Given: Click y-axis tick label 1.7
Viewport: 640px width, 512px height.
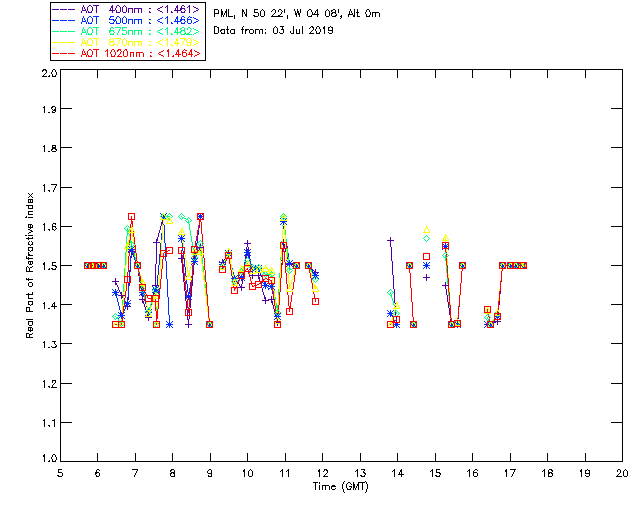Looking at the screenshot, I should (49, 188).
